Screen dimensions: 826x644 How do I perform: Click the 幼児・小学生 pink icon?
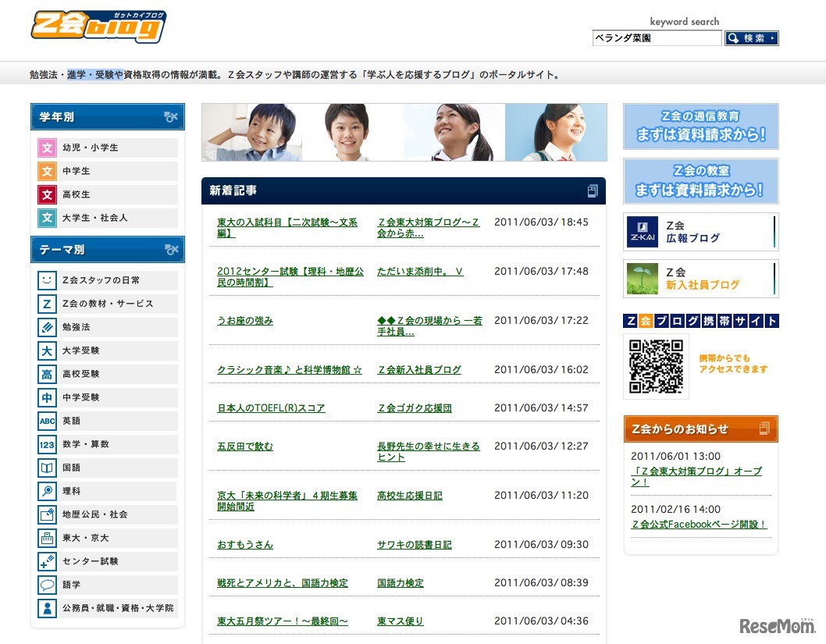[47, 148]
